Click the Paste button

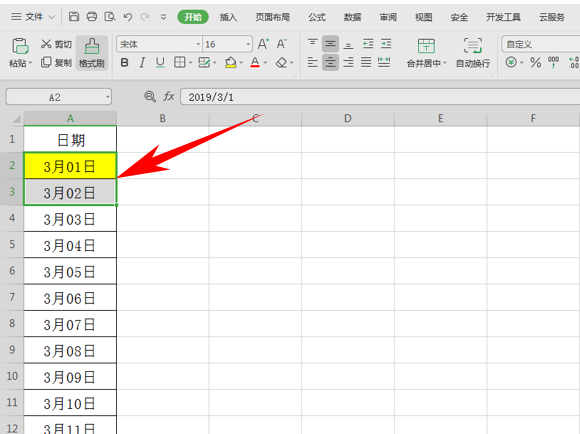tap(20, 53)
